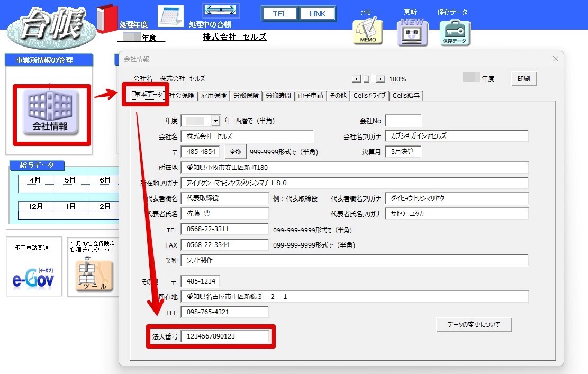Open the MEMO notepad icon
This screenshot has width=588, height=374.
click(x=368, y=32)
